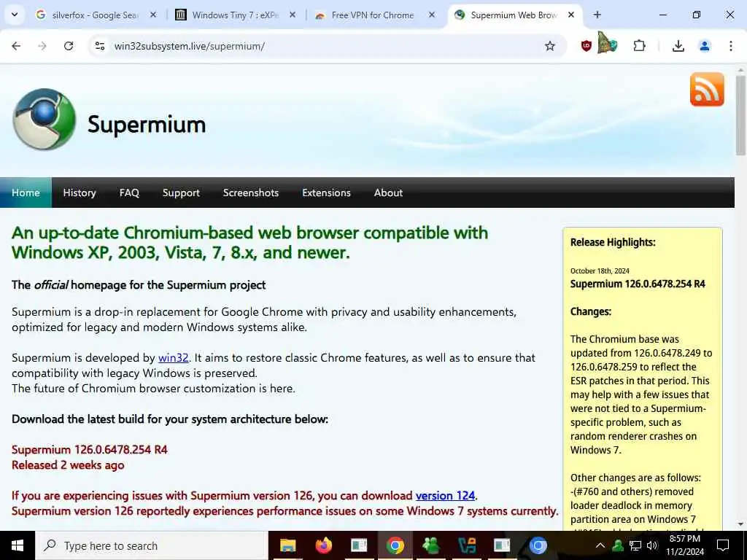Open the volume speaker tray icon
This screenshot has height=560, width=747.
point(652,545)
